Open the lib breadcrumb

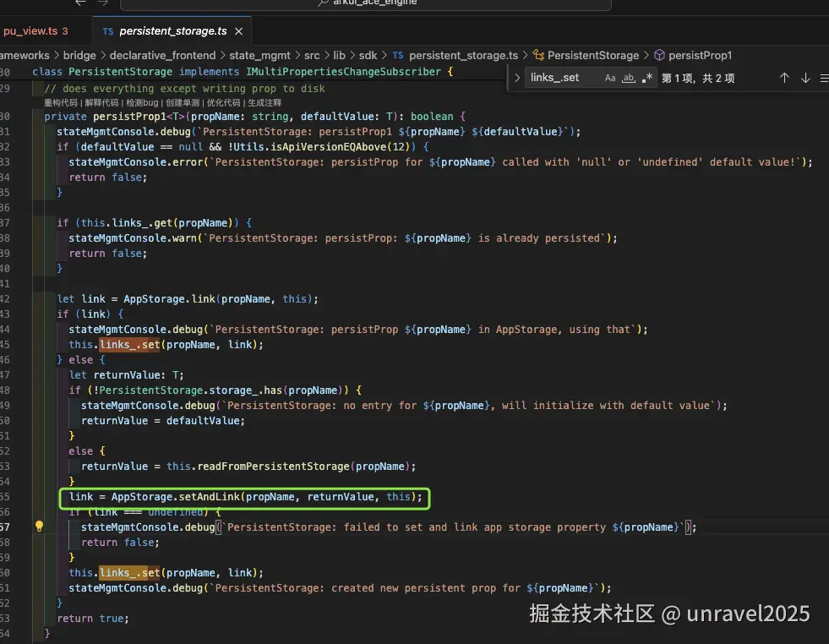click(339, 56)
